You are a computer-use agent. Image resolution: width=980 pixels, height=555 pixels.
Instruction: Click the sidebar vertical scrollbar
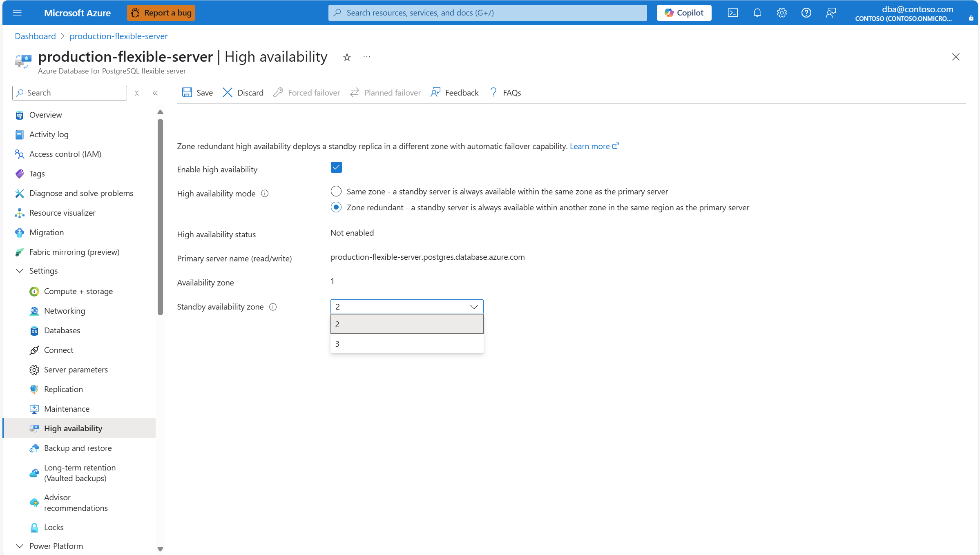pyautogui.click(x=160, y=216)
